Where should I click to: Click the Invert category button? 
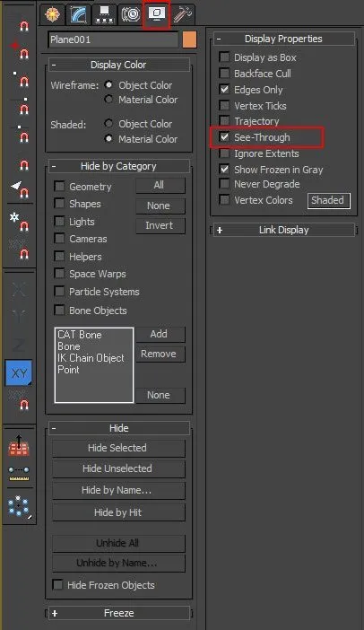160,225
